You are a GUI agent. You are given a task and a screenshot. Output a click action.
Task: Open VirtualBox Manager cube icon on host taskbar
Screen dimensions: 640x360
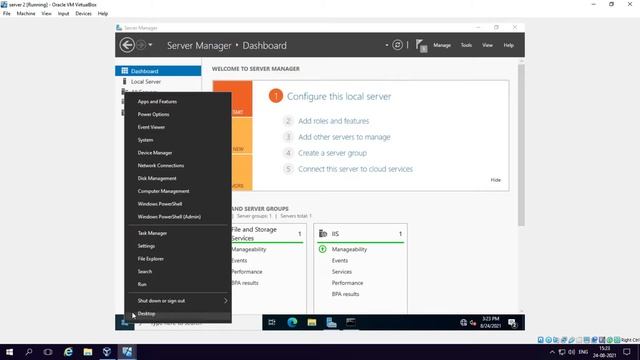tap(107, 352)
